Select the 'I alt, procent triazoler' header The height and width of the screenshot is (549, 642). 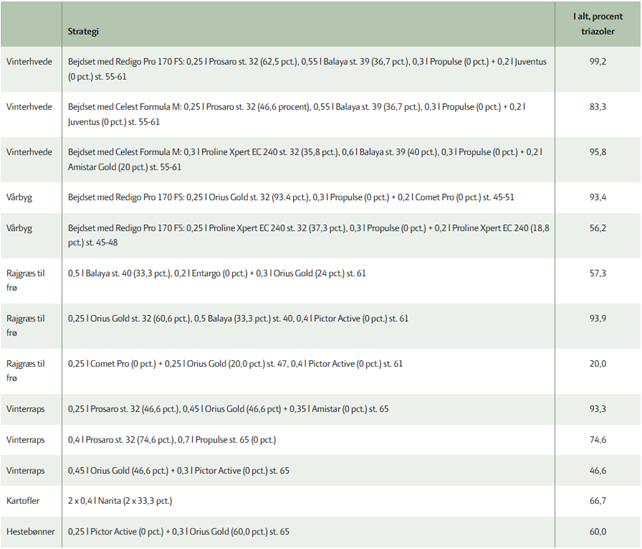click(598, 24)
